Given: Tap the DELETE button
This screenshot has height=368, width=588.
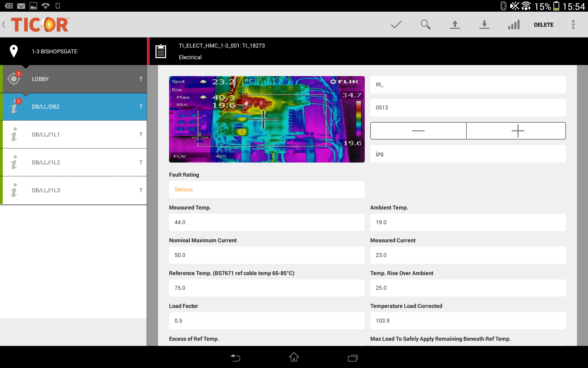Looking at the screenshot, I should (x=544, y=25).
